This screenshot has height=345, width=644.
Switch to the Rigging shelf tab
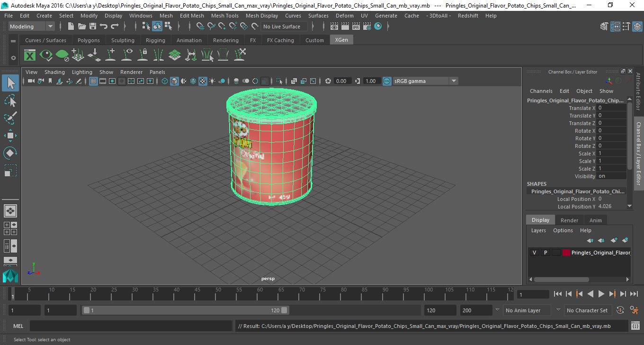click(x=155, y=40)
